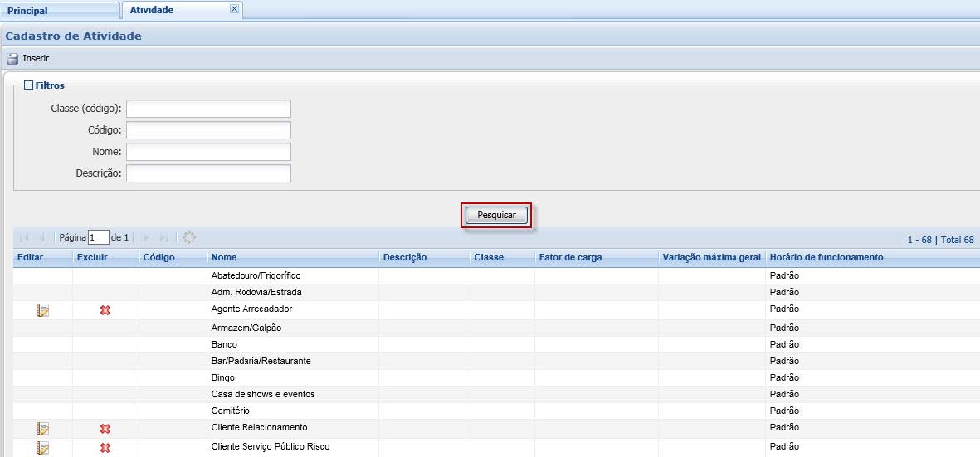Click the Descrição filter field
The height and width of the screenshot is (457, 980).
[x=208, y=173]
